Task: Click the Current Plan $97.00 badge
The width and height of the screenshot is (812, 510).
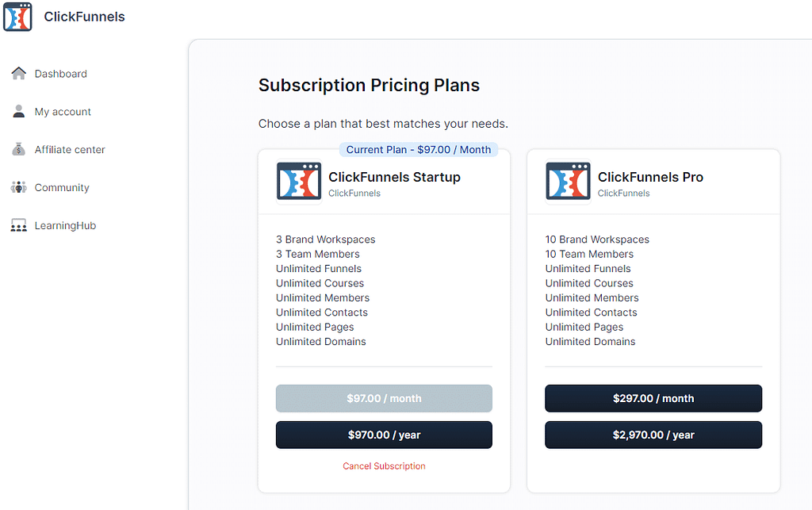Action: tap(419, 150)
